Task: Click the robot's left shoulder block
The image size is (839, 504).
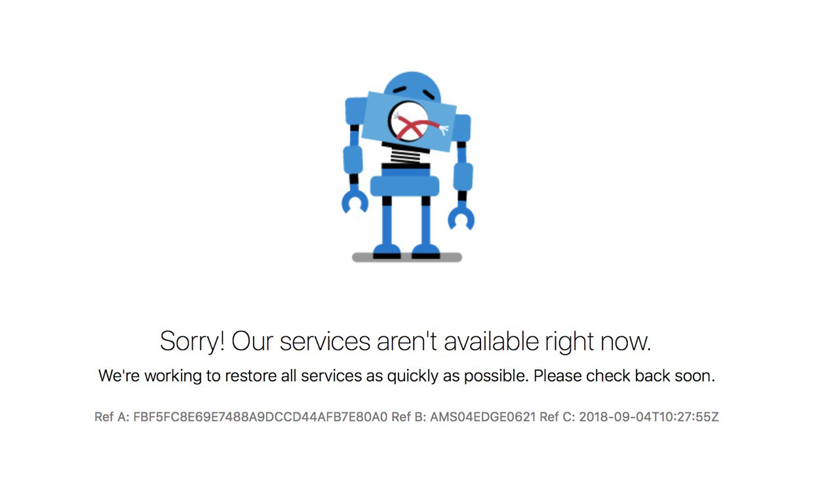Action: point(355,110)
